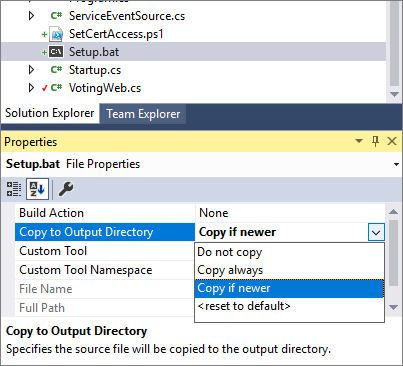
Task: Choose '<reset to default>' option
Action: [289, 306]
